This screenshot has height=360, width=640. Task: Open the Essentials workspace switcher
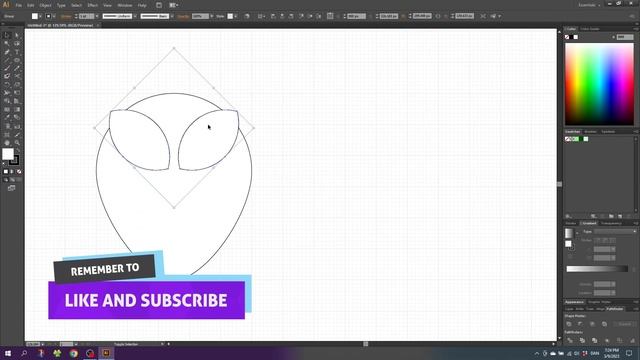pos(589,5)
